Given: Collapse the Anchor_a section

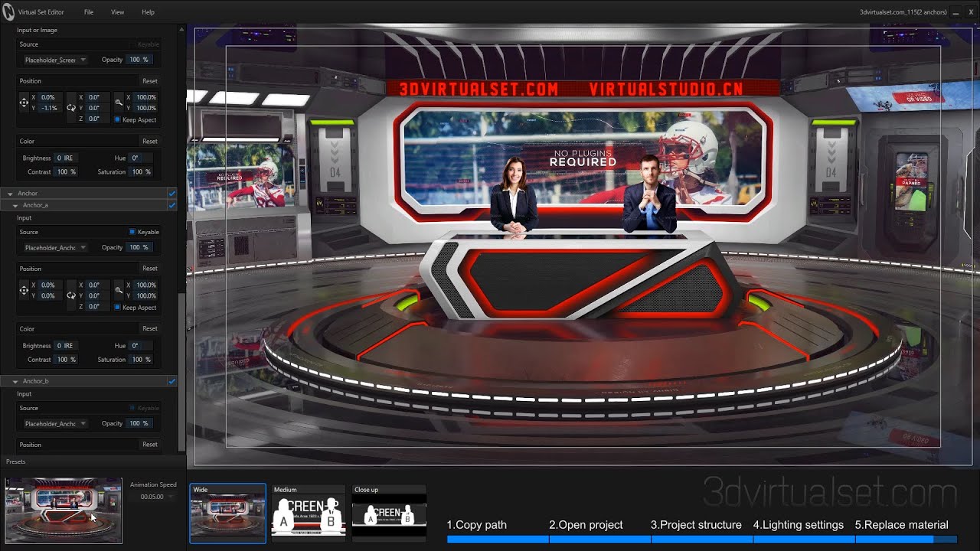Looking at the screenshot, I should tap(15, 205).
